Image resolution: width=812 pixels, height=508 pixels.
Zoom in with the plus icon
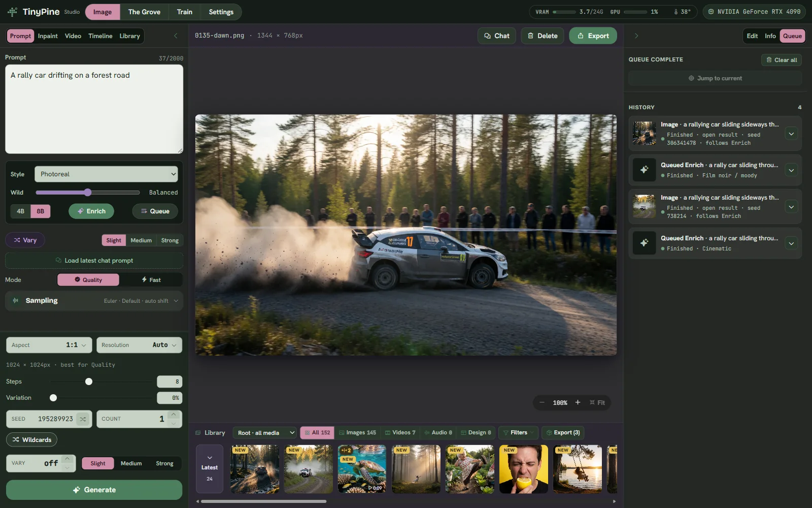[578, 402]
